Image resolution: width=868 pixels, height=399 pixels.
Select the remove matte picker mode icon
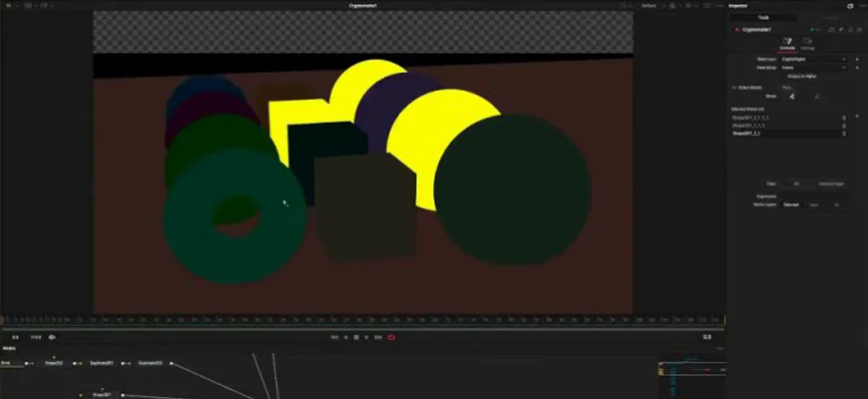point(816,97)
